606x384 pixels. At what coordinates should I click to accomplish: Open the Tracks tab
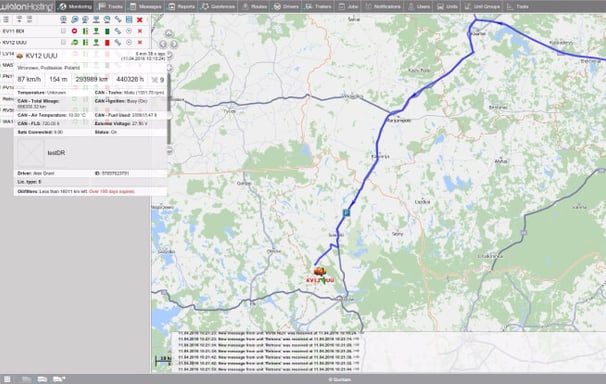point(110,6)
